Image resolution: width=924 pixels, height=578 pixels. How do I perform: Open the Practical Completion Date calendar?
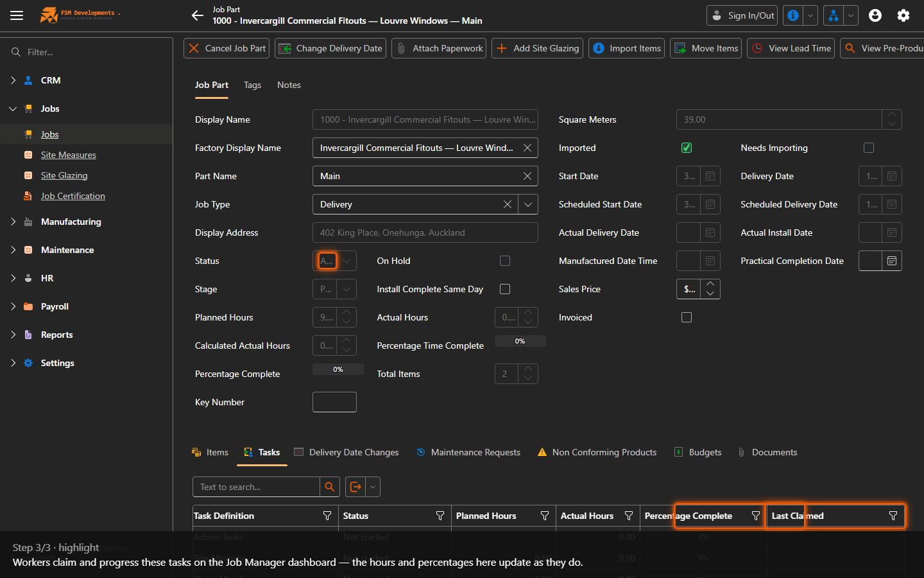coord(892,261)
